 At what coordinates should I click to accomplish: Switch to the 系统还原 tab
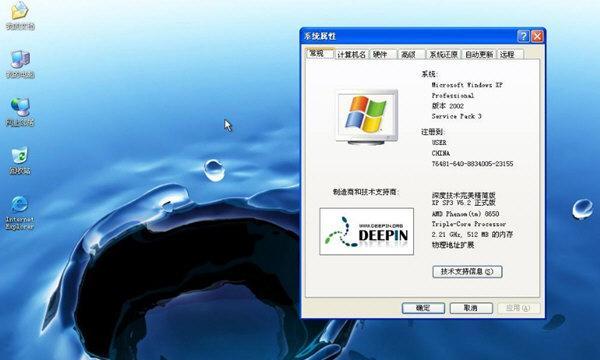pyautogui.click(x=443, y=55)
